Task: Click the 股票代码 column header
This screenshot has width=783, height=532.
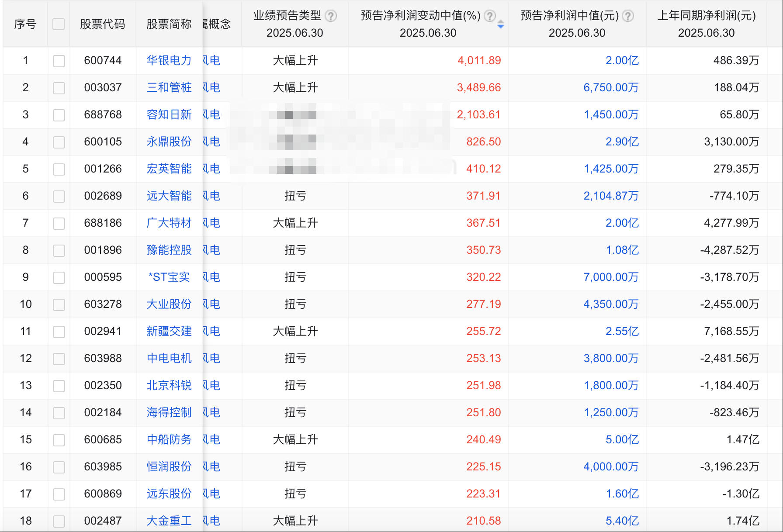Action: [103, 24]
